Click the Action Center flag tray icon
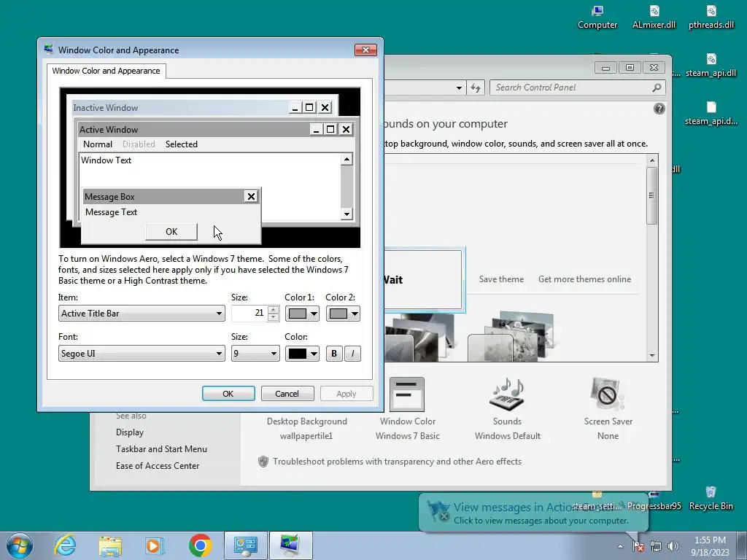 638,546
